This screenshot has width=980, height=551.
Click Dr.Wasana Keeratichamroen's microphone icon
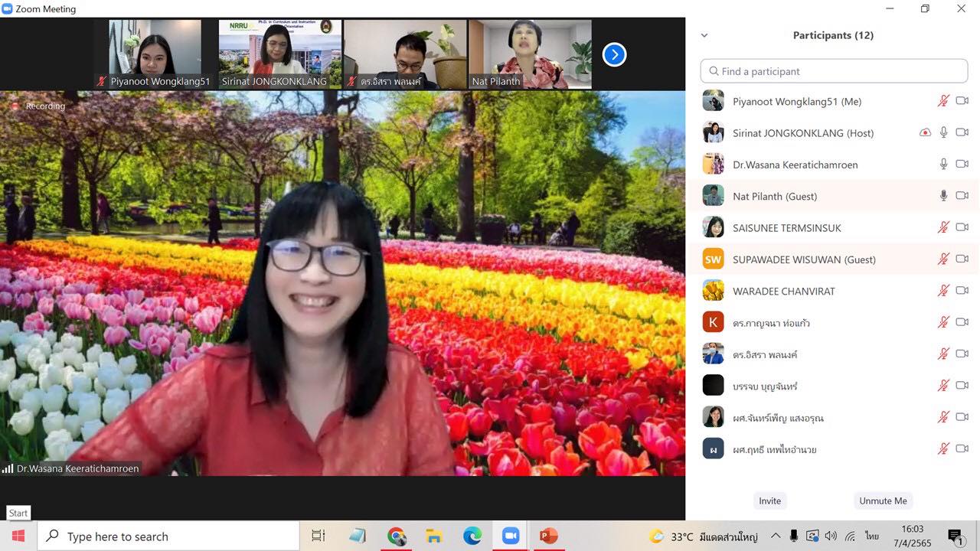[944, 164]
